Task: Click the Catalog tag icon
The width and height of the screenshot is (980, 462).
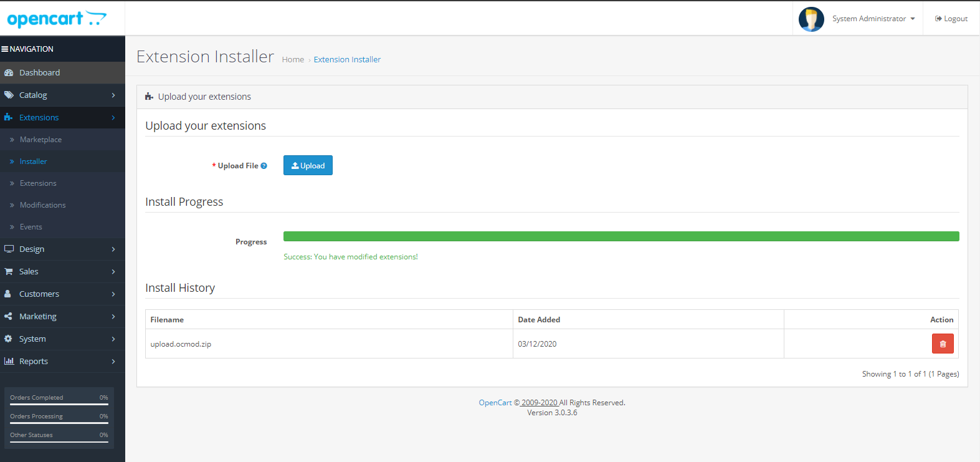Action: click(x=9, y=95)
